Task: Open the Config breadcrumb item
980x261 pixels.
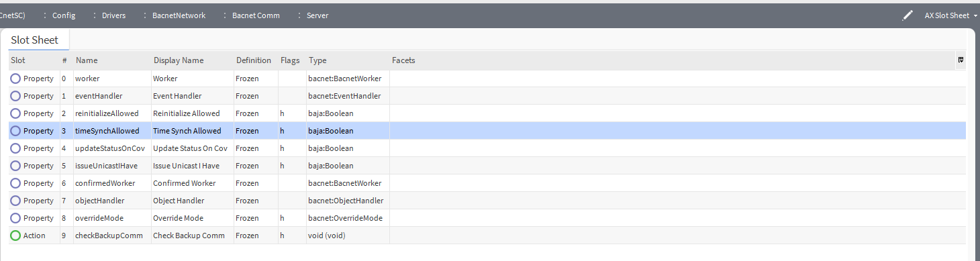Action: coord(64,15)
